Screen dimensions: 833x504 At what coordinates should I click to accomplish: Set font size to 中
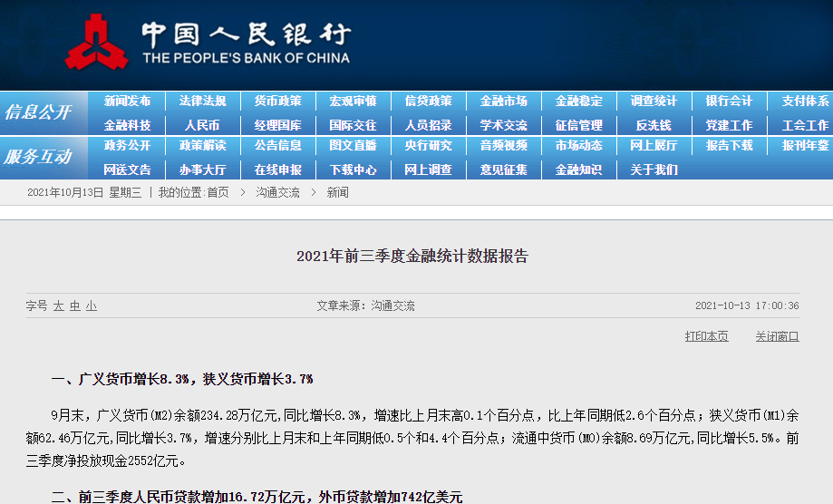click(x=75, y=305)
